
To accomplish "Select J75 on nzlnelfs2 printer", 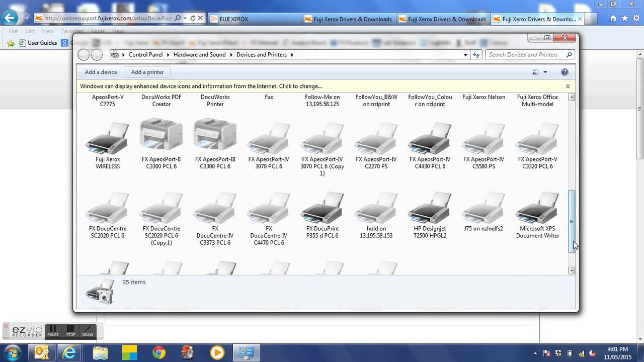I will [x=484, y=212].
